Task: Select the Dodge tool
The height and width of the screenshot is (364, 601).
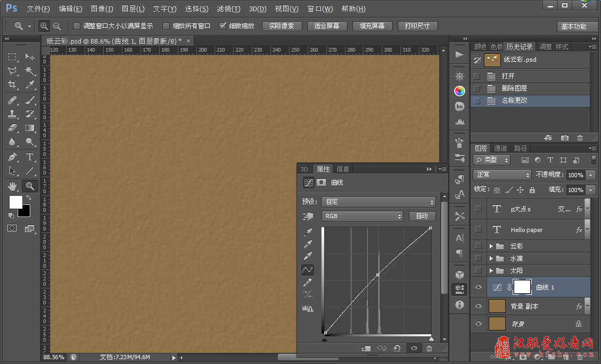Action: click(x=29, y=142)
